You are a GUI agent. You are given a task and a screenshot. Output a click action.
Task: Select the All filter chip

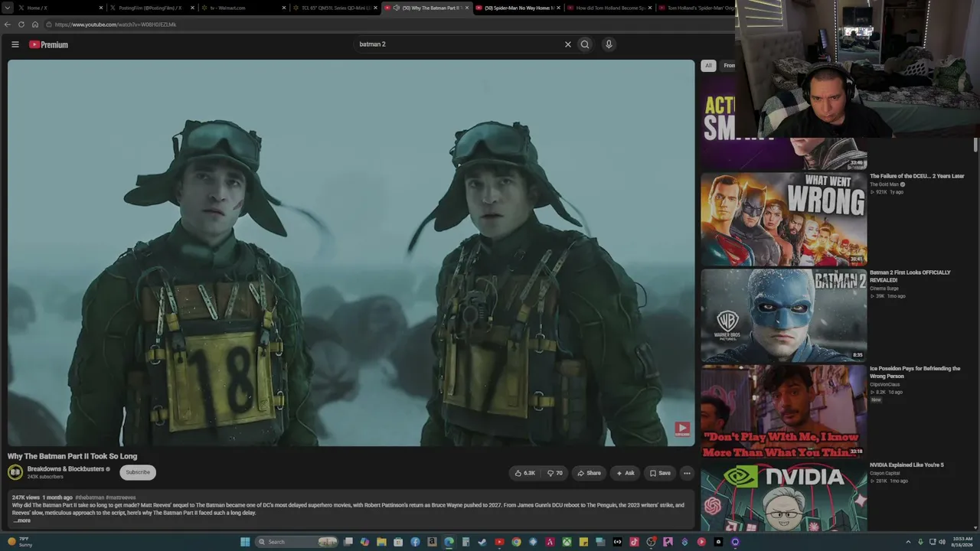tap(708, 66)
